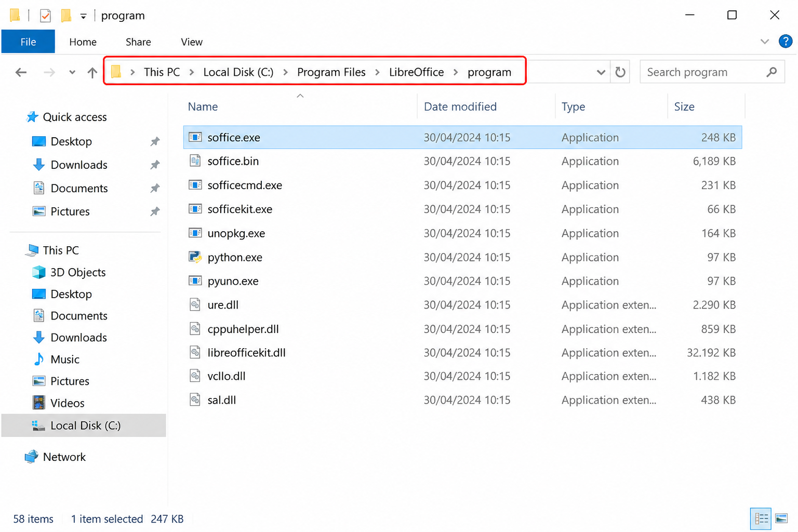
Task: Select the python.exe file name
Action: (x=235, y=257)
